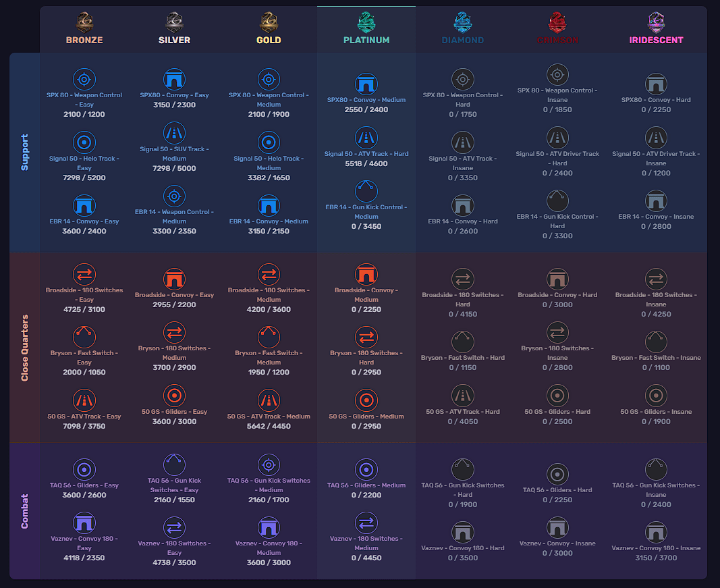The height and width of the screenshot is (588, 720).
Task: Open EBR 14 Gun Kick Control Medium icon
Action: [366, 191]
